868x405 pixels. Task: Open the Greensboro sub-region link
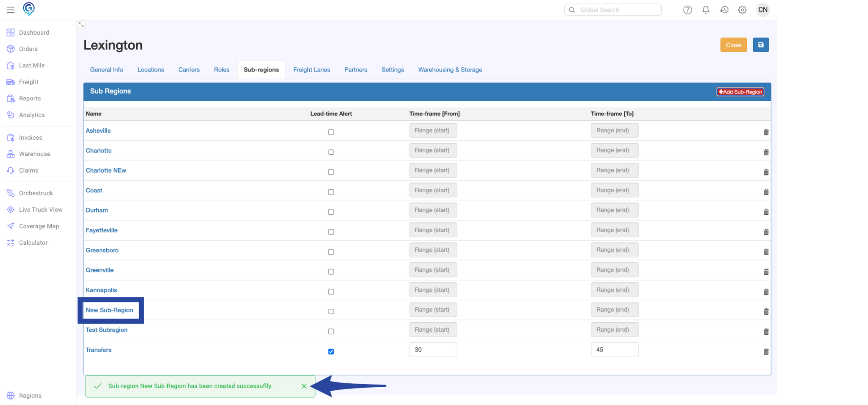click(x=102, y=250)
